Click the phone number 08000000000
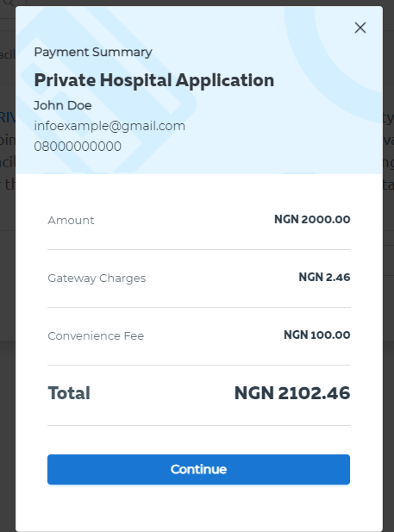This screenshot has width=394, height=532. point(78,147)
